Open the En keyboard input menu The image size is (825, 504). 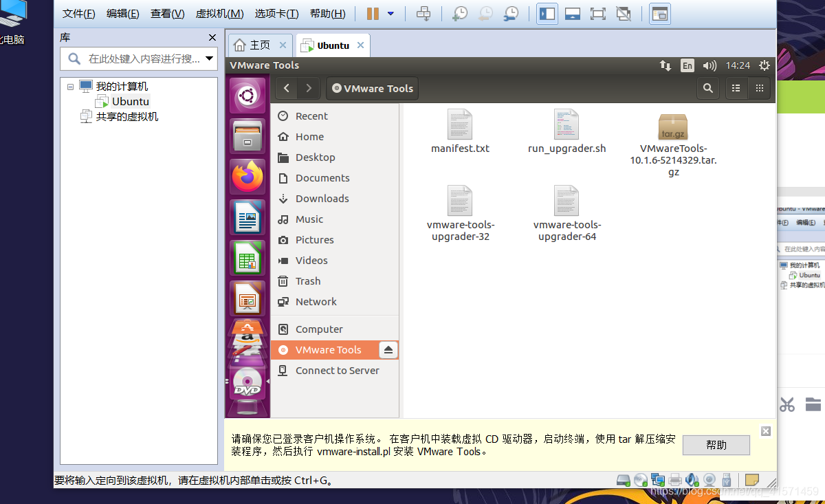click(687, 65)
